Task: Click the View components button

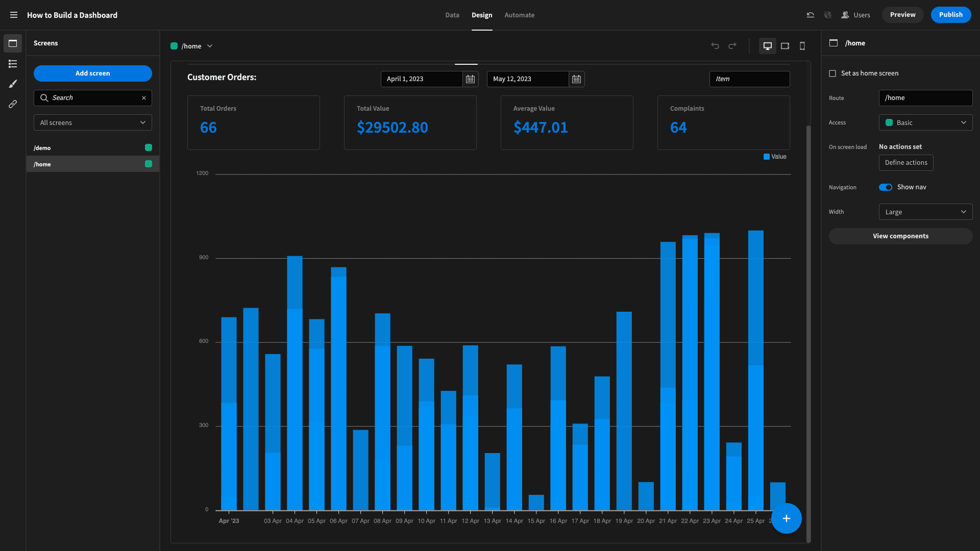Action: point(900,236)
